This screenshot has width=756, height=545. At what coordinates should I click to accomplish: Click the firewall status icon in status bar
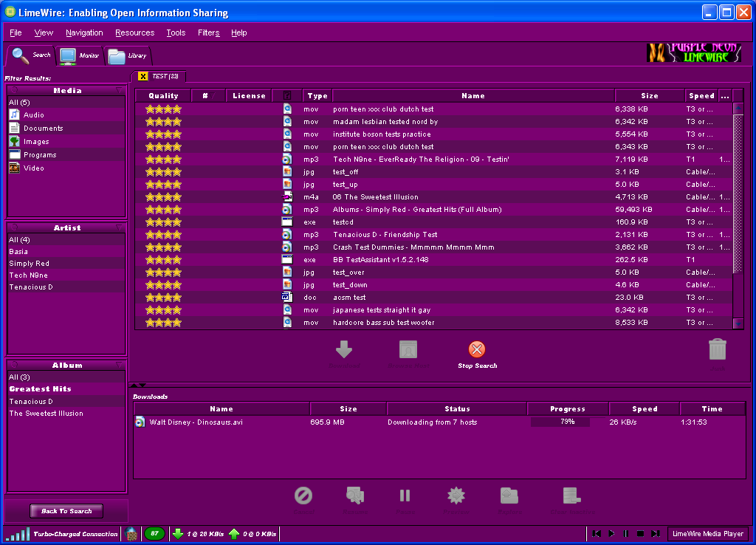coord(131,534)
